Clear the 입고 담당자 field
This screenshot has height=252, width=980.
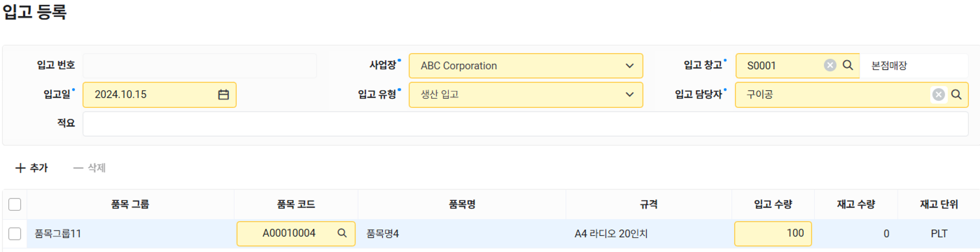938,95
